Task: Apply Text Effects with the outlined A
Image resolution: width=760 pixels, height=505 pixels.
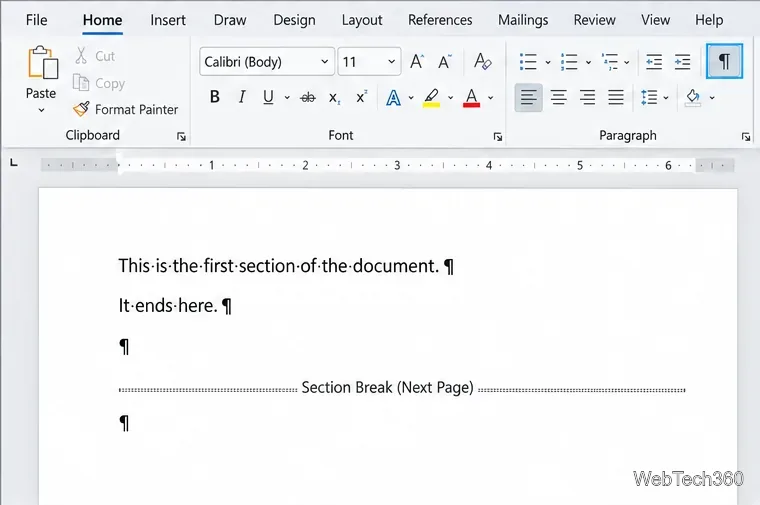Action: point(394,98)
